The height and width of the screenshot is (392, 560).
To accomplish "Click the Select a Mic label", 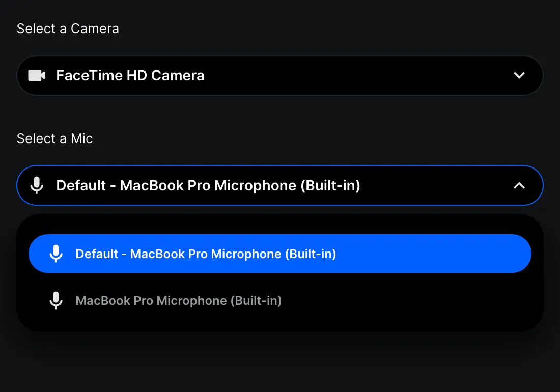I will 54,138.
